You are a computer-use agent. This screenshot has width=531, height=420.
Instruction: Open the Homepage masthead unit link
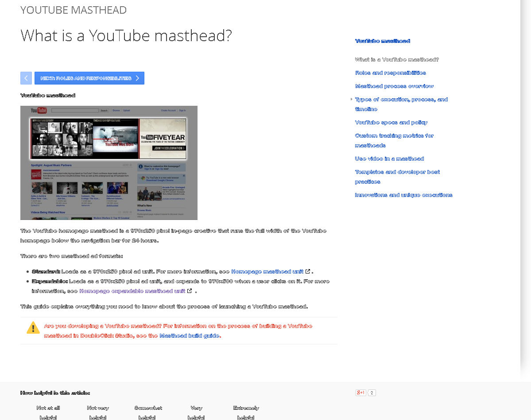coord(267,271)
